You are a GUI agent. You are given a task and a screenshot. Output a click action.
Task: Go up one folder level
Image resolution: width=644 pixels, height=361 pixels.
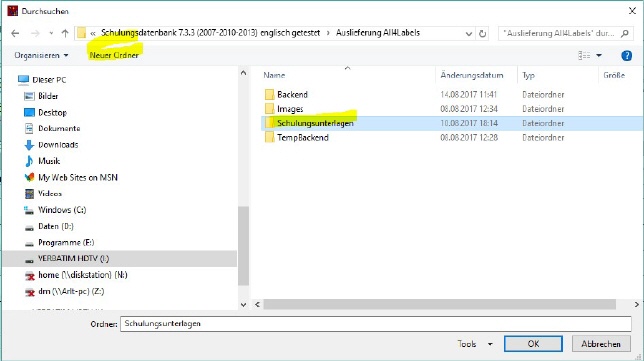(x=65, y=33)
